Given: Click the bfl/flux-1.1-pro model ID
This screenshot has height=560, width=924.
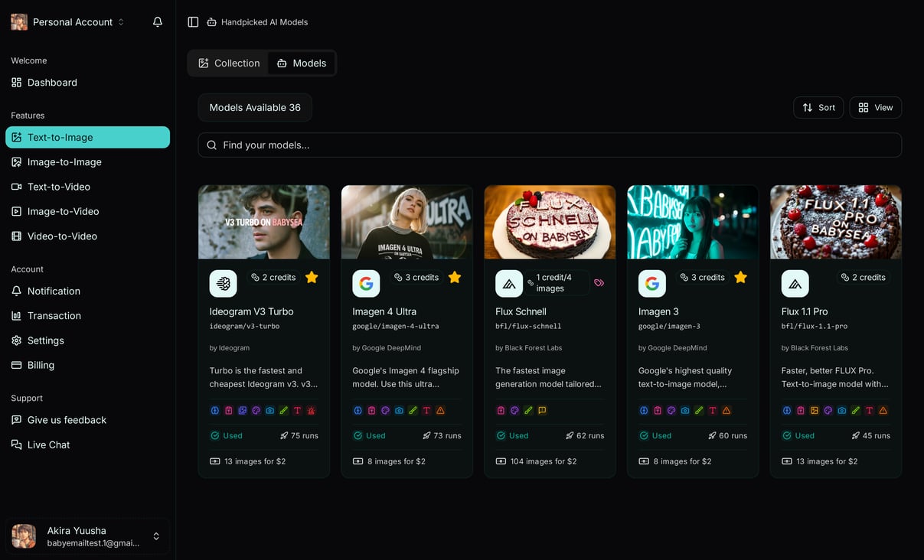Looking at the screenshot, I should coord(815,326).
